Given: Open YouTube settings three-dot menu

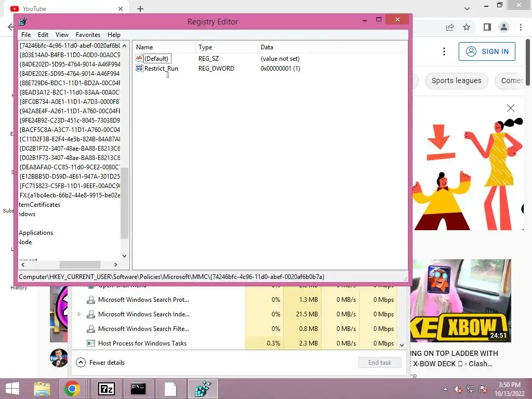Looking at the screenshot, I should pyautogui.click(x=444, y=51).
